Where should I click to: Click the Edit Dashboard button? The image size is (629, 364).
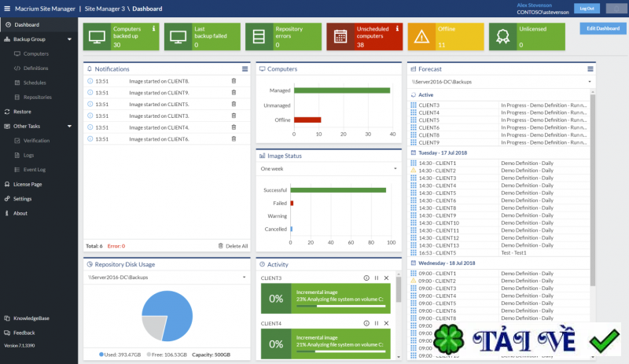(602, 28)
